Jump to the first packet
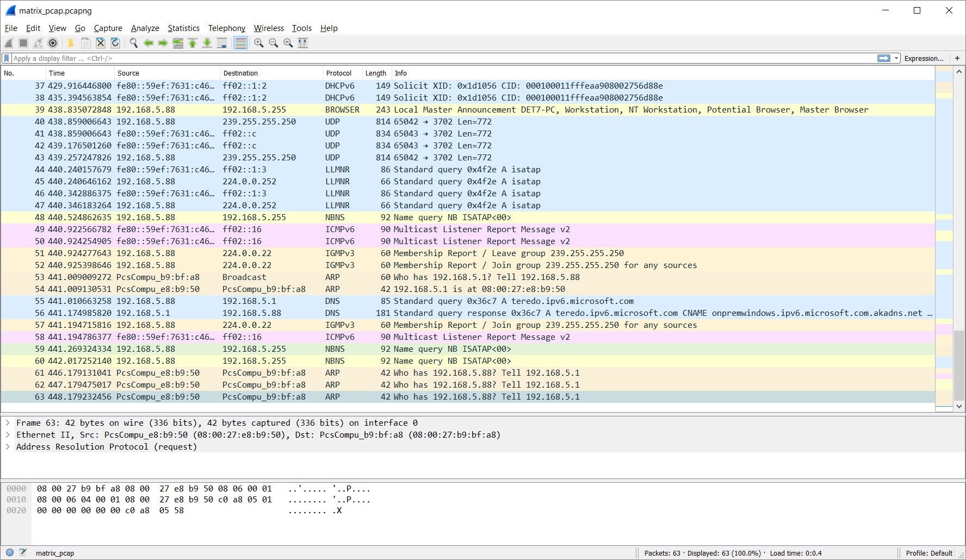 tap(193, 43)
